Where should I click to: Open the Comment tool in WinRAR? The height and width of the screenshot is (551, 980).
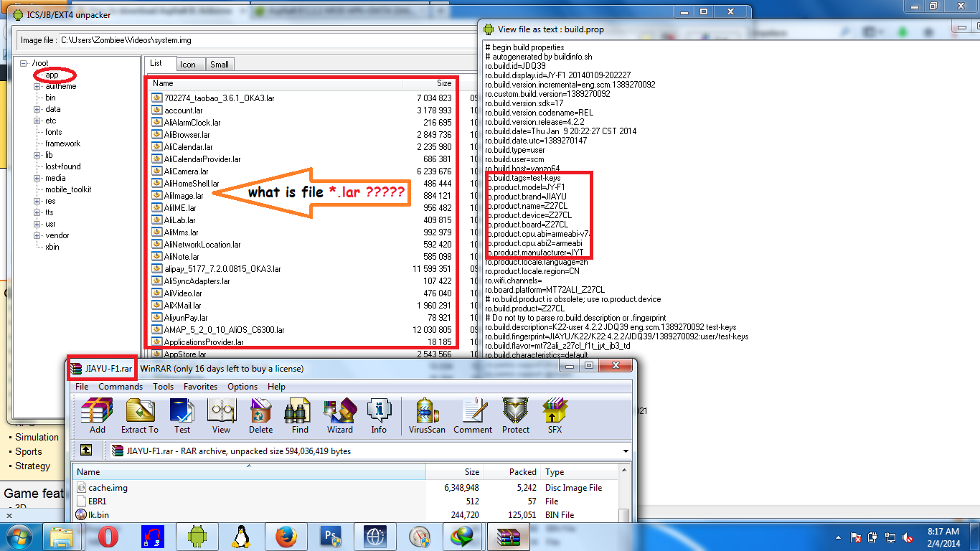tap(473, 415)
